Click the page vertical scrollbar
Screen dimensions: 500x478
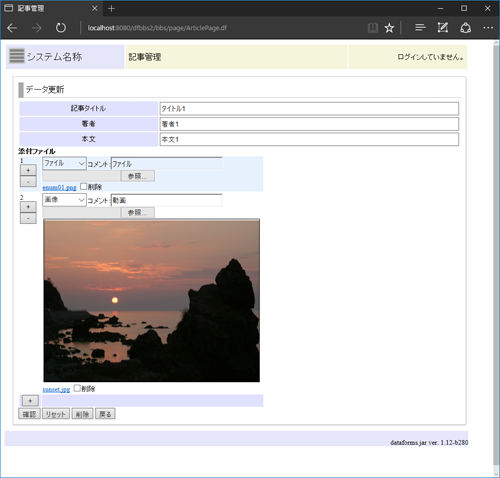pyautogui.click(x=496, y=257)
